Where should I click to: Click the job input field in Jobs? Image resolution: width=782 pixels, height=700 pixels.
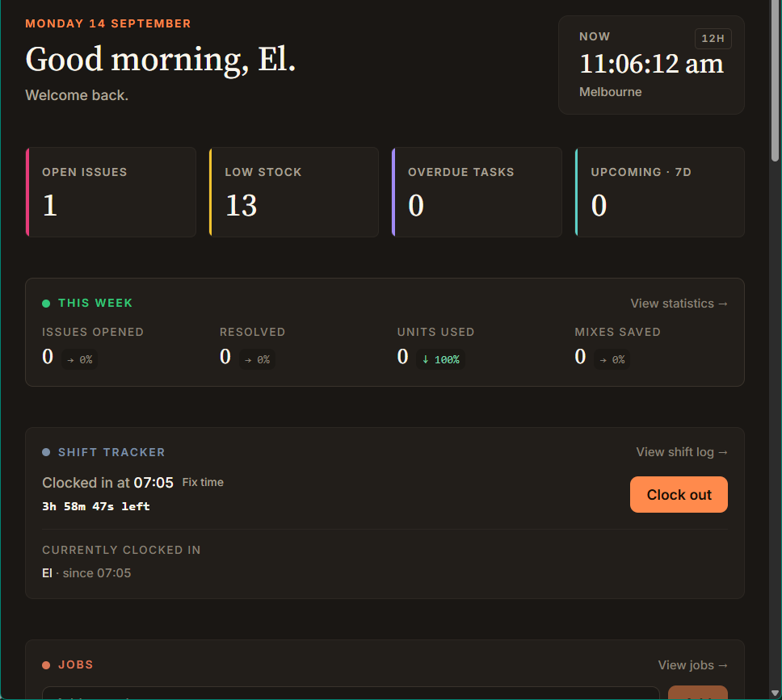click(x=351, y=693)
